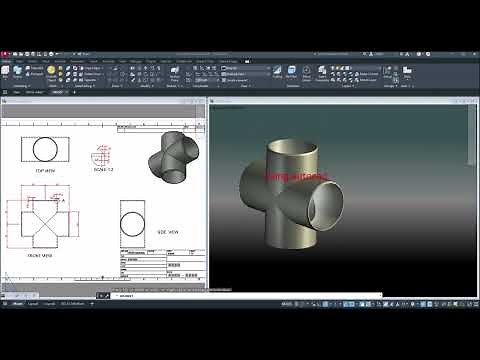This screenshot has height=360, width=480.
Task: Switch to the Solid ribbon tab
Action: click(x=19, y=61)
